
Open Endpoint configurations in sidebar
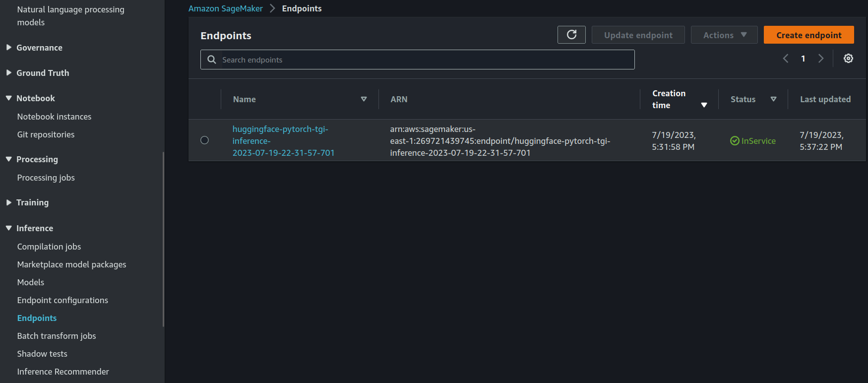pos(62,300)
